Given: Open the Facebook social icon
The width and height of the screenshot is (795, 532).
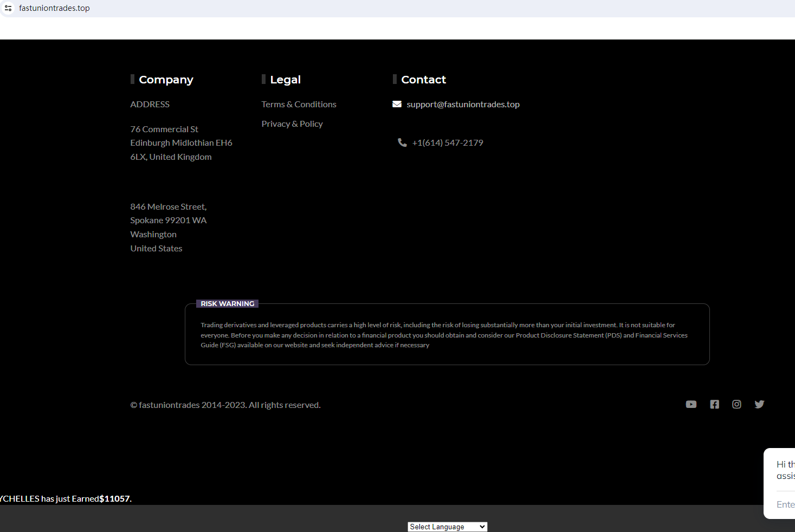Looking at the screenshot, I should pyautogui.click(x=714, y=404).
